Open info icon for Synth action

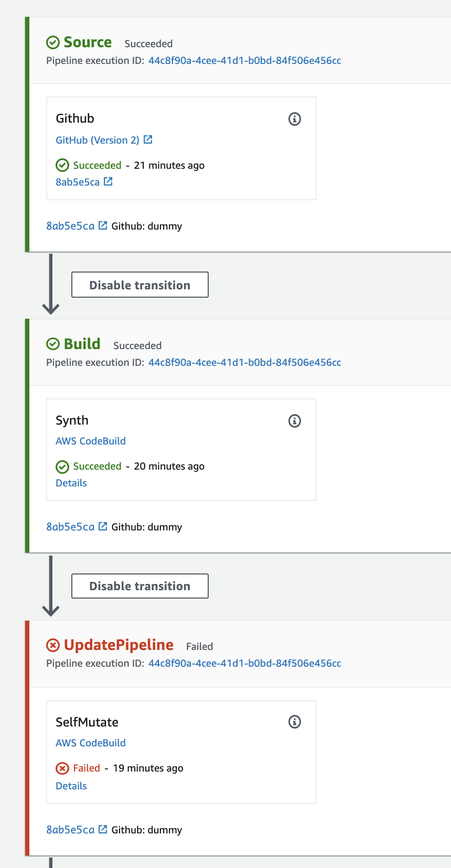click(295, 420)
